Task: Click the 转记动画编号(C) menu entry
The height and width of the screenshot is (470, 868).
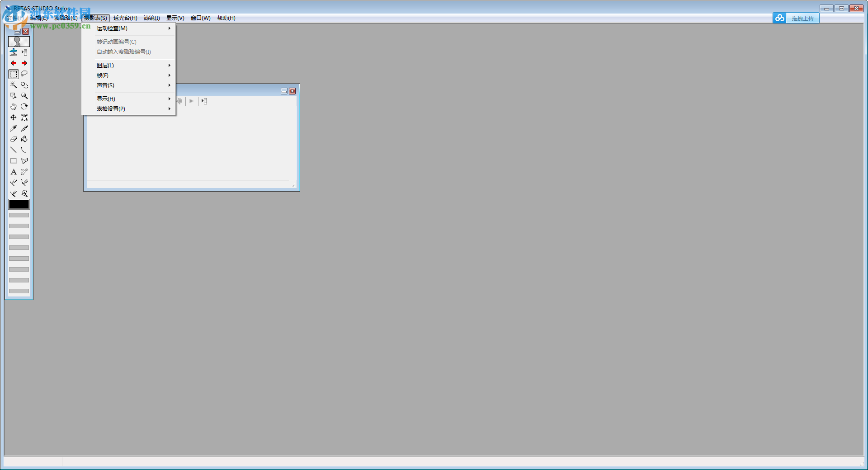Action: click(129, 42)
